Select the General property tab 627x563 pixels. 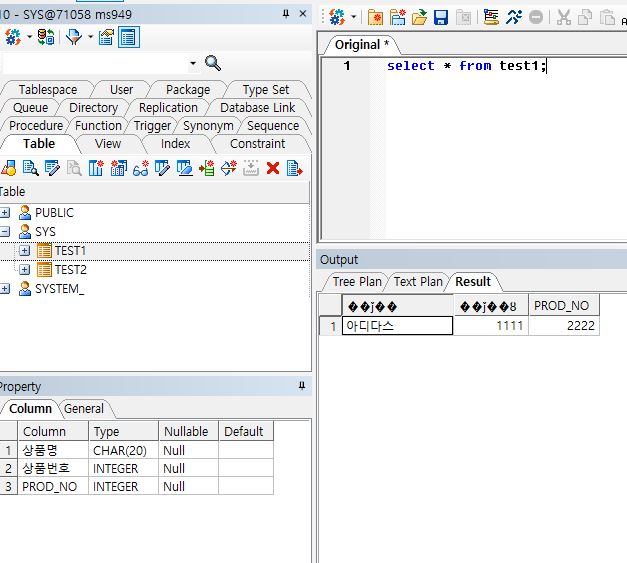coord(84,408)
